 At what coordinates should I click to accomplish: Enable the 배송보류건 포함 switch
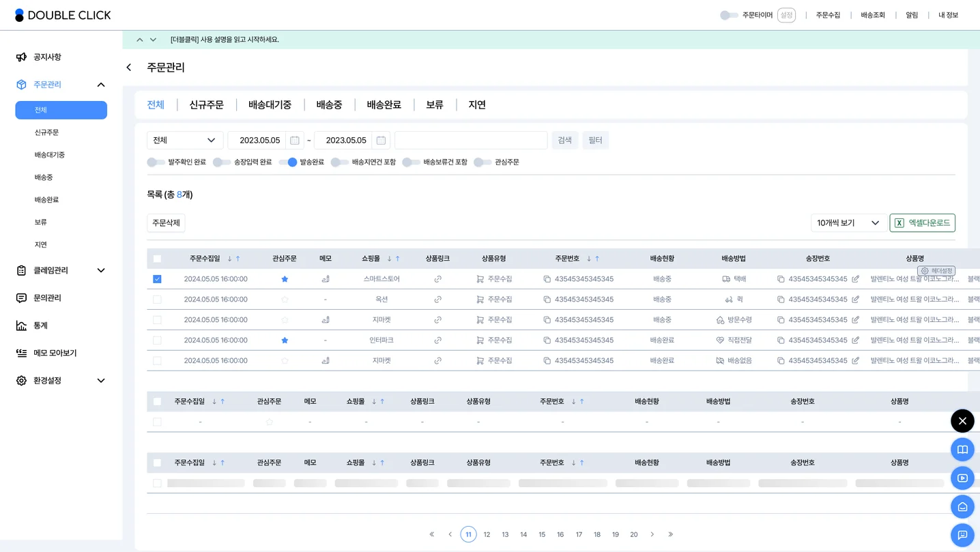click(x=411, y=162)
